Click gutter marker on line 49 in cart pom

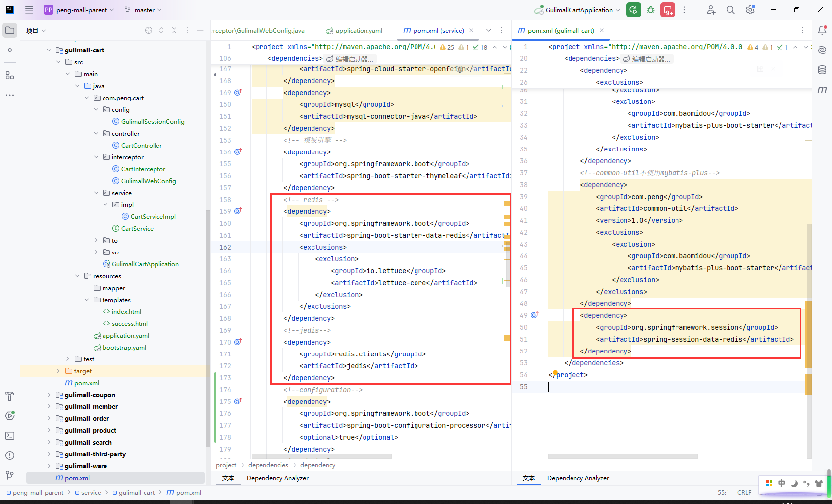coord(535,315)
